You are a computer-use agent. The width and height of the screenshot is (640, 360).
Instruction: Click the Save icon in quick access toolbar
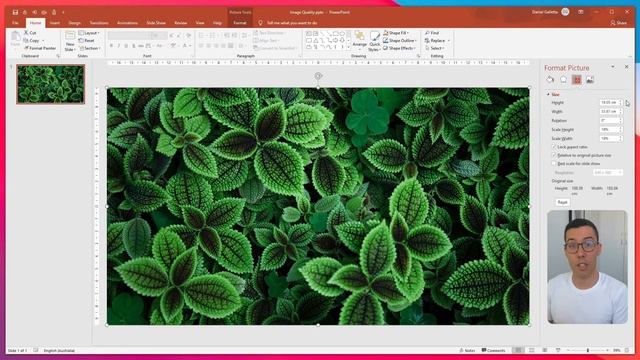[x=15, y=12]
